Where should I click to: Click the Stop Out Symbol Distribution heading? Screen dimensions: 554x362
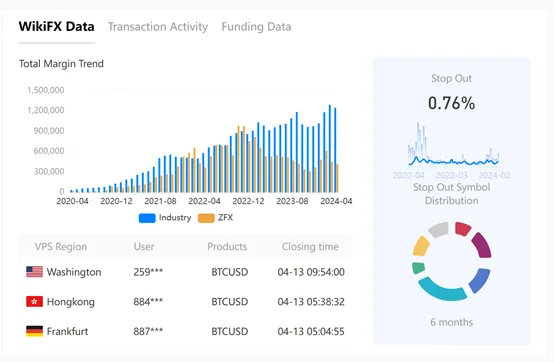[452, 194]
